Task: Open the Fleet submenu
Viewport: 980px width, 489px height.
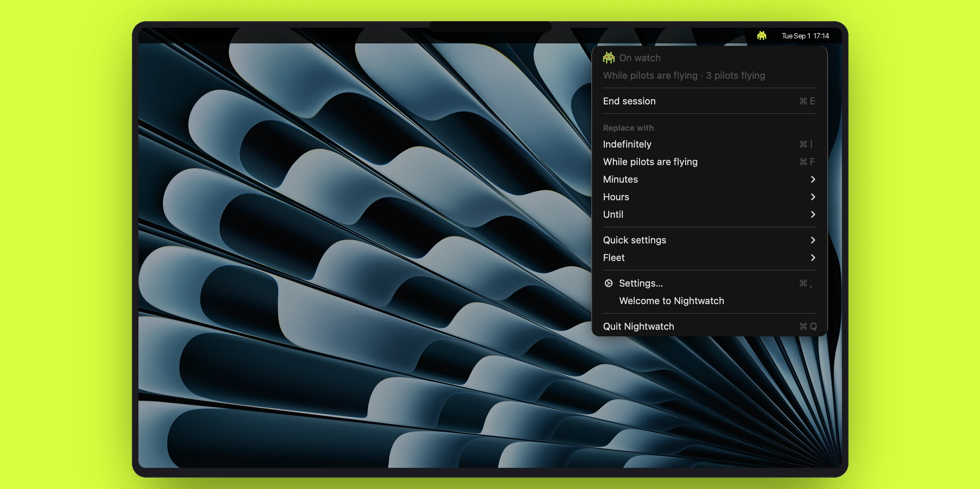Action: [x=709, y=258]
